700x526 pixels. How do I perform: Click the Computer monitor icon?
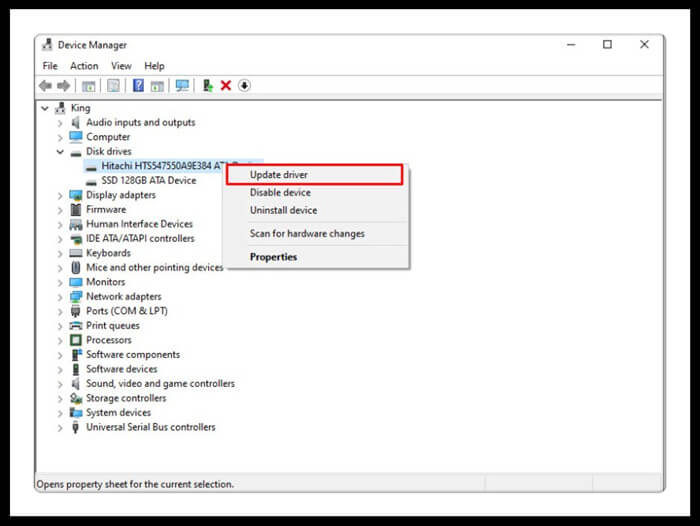point(76,136)
